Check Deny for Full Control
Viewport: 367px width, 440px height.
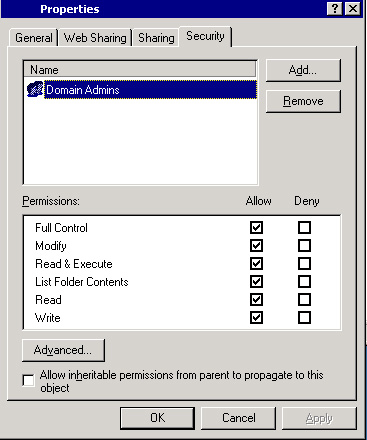coord(304,228)
